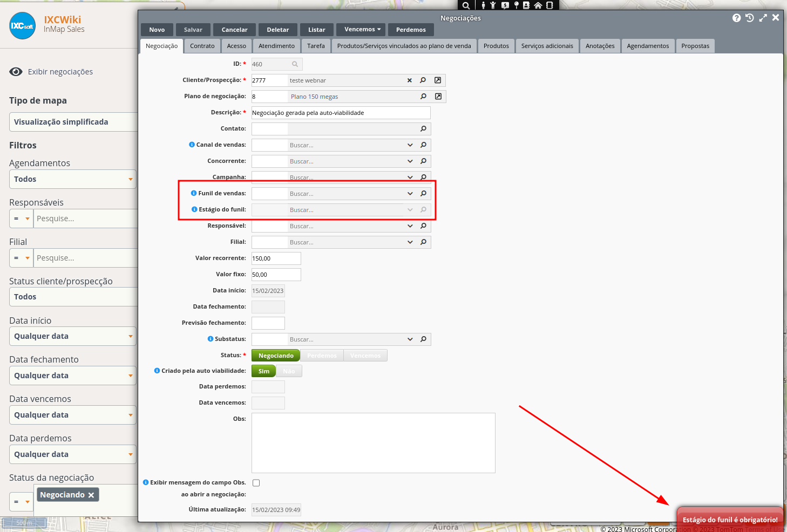Switch to the Contrato tab
This screenshot has width=787, height=532.
tap(202, 46)
